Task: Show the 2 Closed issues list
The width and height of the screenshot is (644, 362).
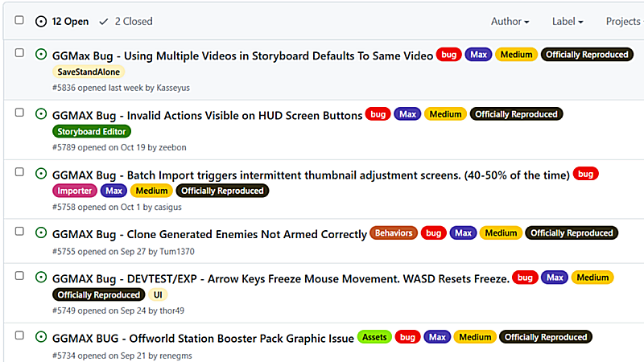Action: click(133, 22)
